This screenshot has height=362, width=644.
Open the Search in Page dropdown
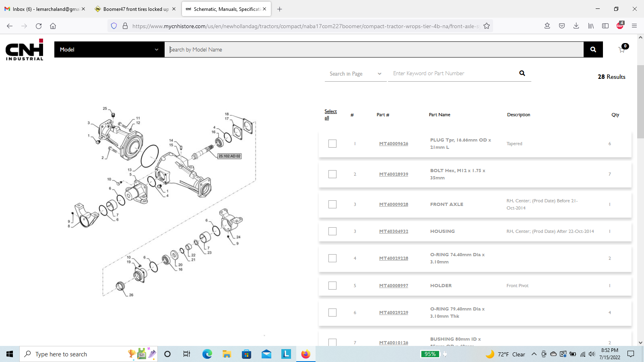coord(355,74)
